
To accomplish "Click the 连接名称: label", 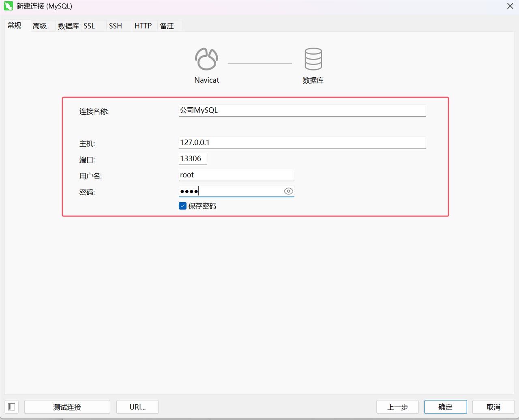I will [94, 111].
